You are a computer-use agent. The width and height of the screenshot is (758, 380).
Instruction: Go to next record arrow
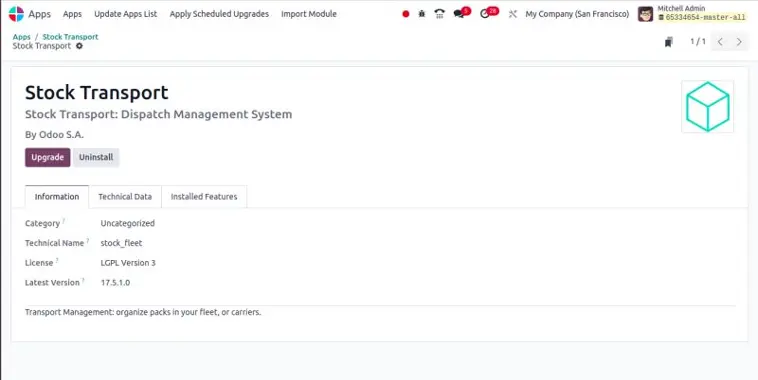pyautogui.click(x=739, y=42)
